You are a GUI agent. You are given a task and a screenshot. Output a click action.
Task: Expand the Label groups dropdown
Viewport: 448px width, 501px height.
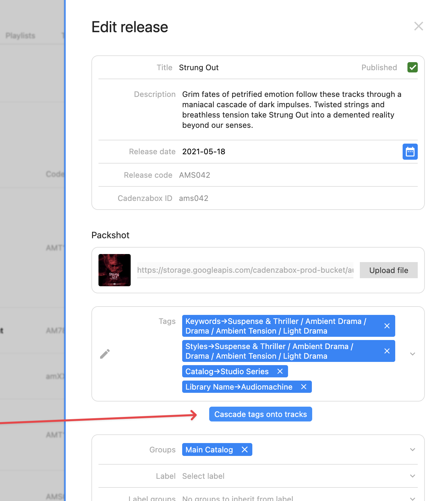(413, 498)
